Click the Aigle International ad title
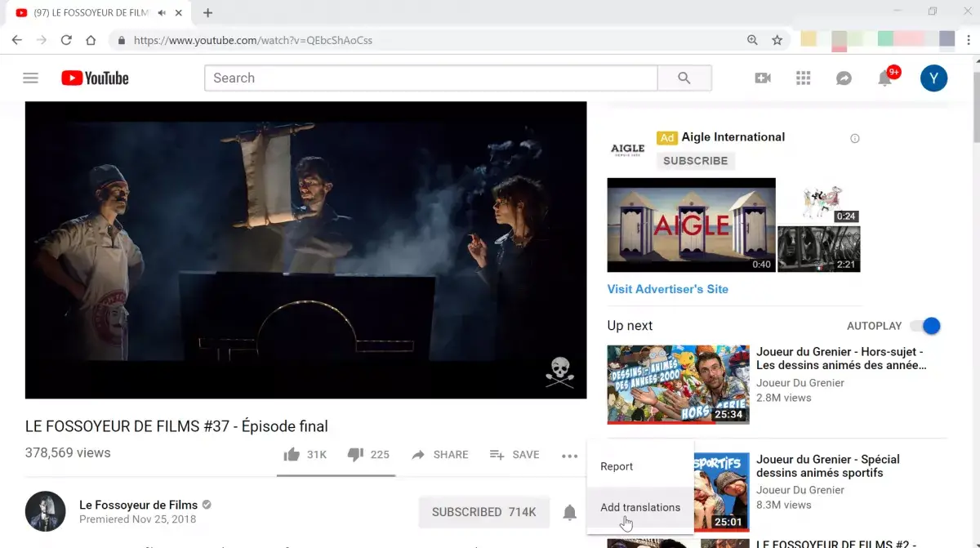 click(733, 137)
